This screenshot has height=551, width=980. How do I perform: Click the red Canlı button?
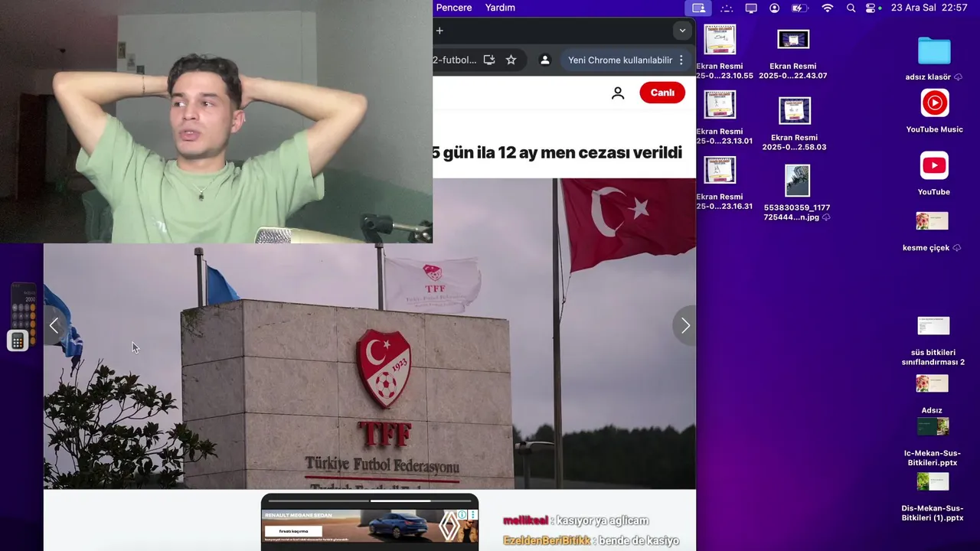(x=662, y=93)
